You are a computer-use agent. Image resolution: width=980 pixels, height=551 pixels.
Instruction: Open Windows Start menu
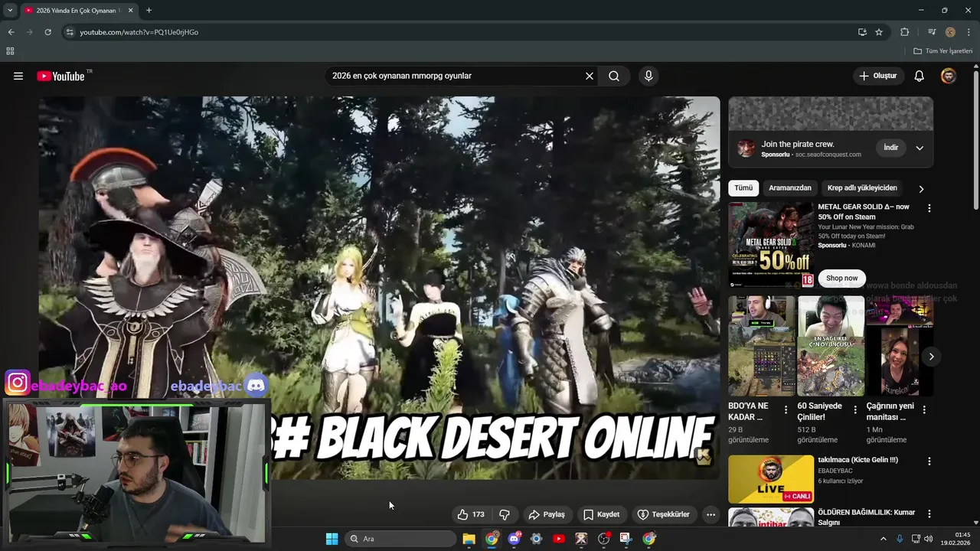[x=332, y=539]
